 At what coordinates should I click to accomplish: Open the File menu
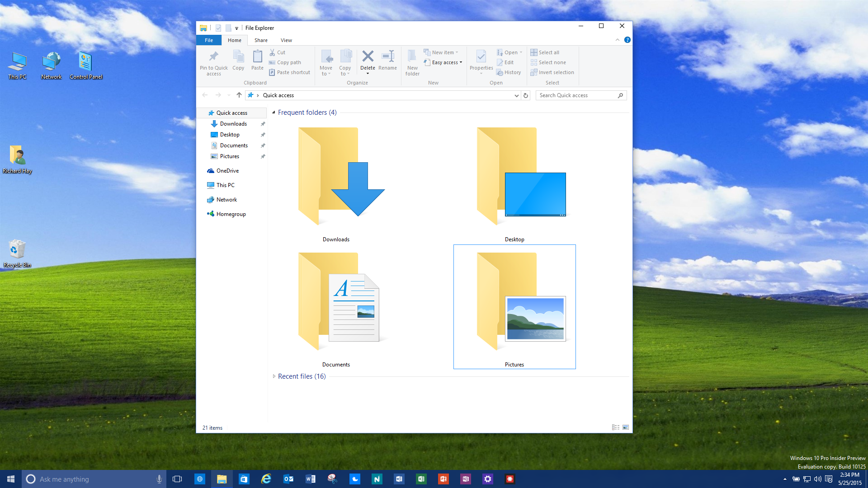coord(208,40)
